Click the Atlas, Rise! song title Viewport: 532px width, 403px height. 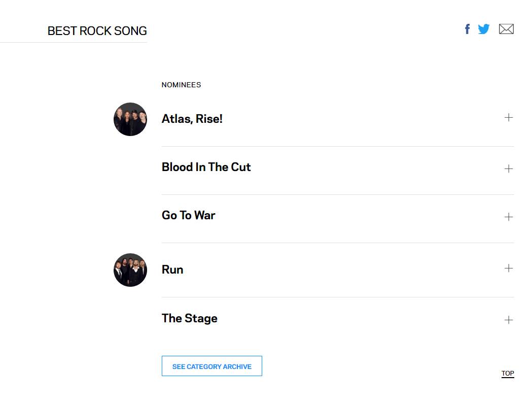[x=192, y=119]
